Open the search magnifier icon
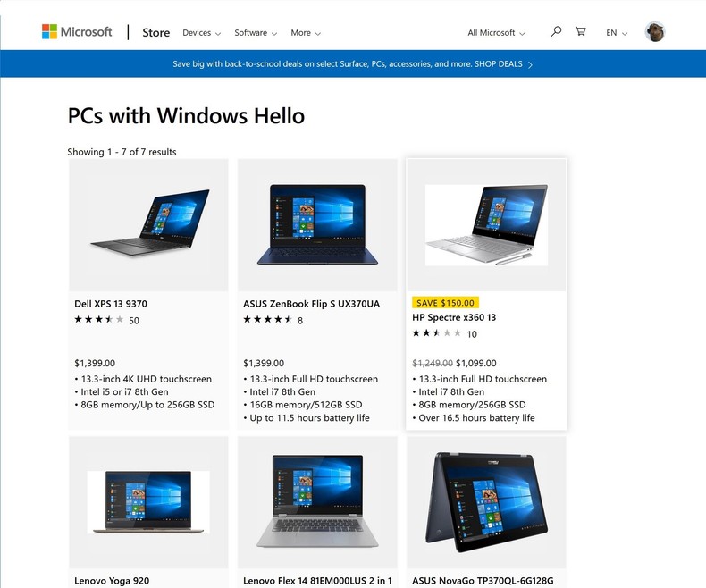706x588 pixels. [556, 31]
